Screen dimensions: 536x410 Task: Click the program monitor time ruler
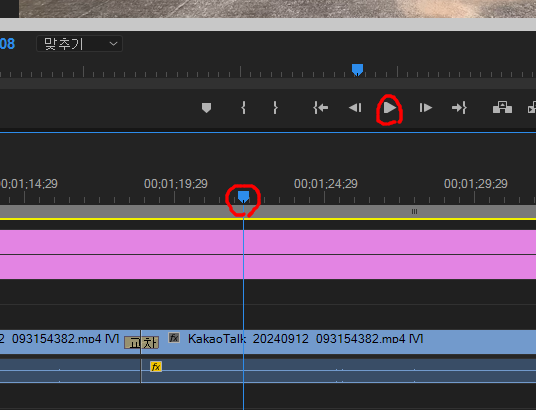(268, 71)
